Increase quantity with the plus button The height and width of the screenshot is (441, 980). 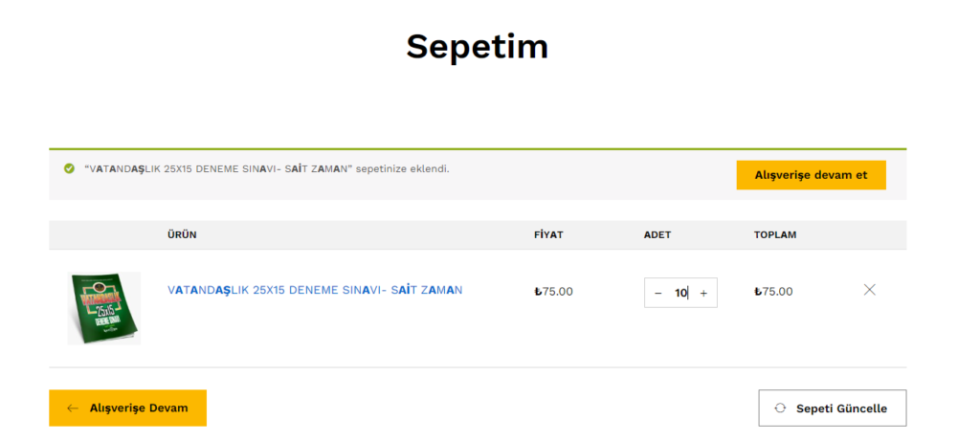pos(703,293)
